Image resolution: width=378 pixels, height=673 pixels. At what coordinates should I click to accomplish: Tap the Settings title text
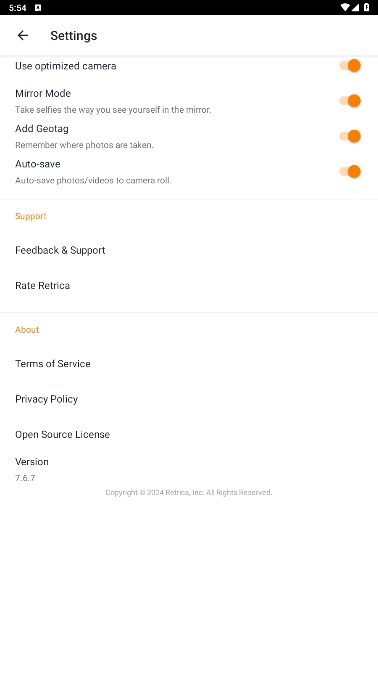[74, 36]
